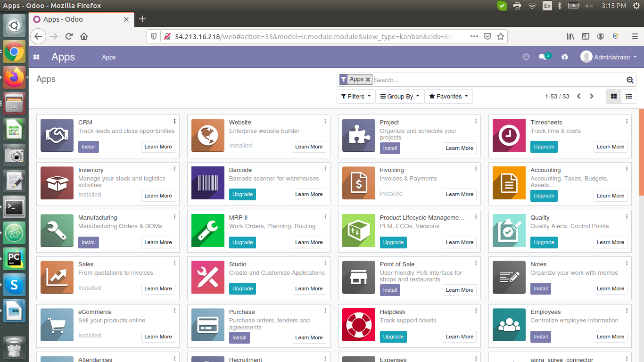Go to previous page of apps
The width and height of the screenshot is (644, 362).
pyautogui.click(x=578, y=96)
